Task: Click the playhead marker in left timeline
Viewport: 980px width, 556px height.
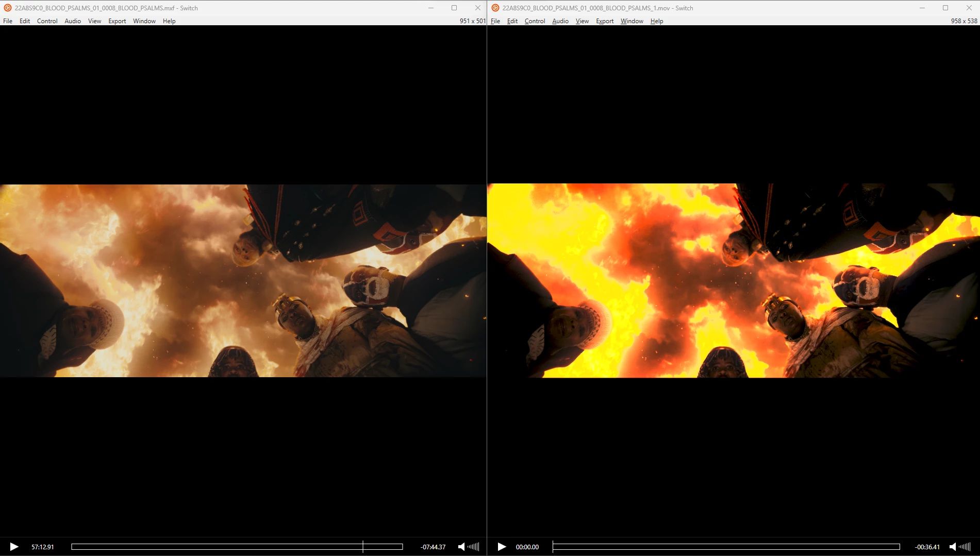Action: 363,547
